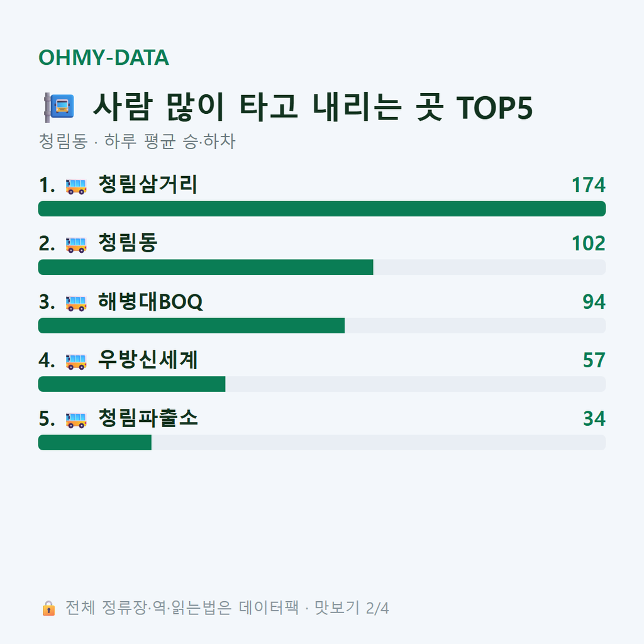This screenshot has height=644, width=644.
Task: Click the bus icon beside 청림파출소
Action: [76, 419]
